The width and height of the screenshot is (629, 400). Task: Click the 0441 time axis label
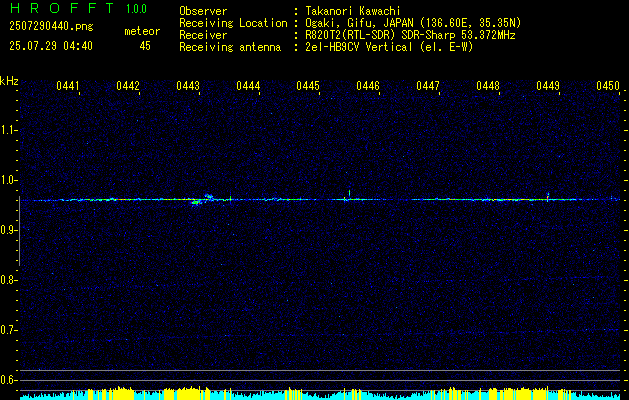pos(68,86)
